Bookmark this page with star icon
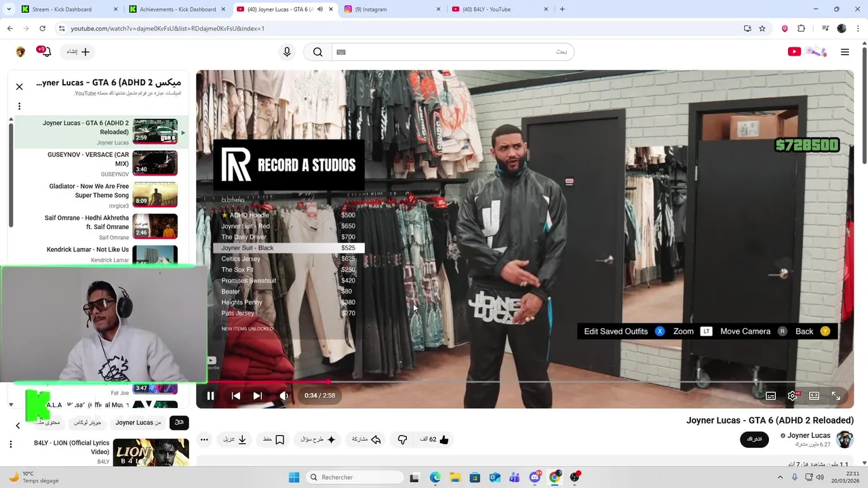Screen dimensions: 868x488 tap(762, 28)
